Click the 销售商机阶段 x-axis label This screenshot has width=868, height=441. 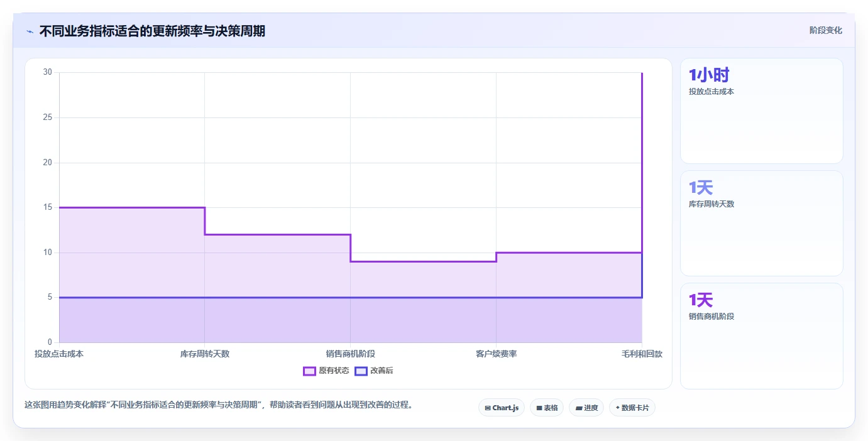(x=350, y=354)
